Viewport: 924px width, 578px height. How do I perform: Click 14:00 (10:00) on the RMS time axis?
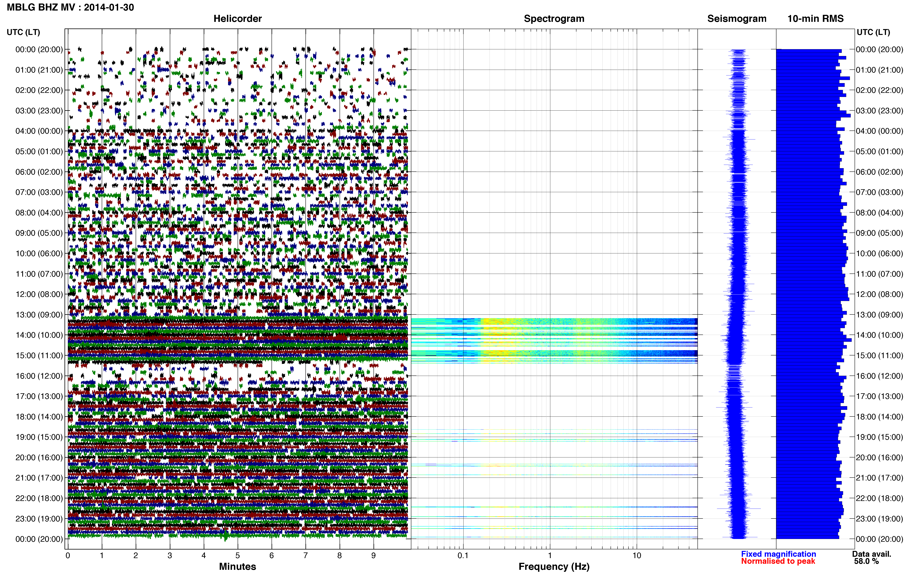(x=879, y=335)
